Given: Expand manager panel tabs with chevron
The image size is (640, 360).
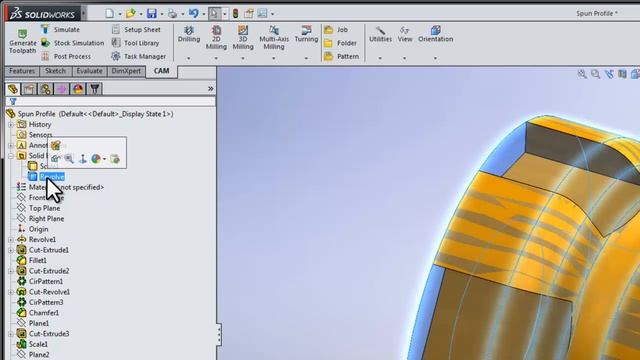Looking at the screenshot, I should click(x=211, y=89).
